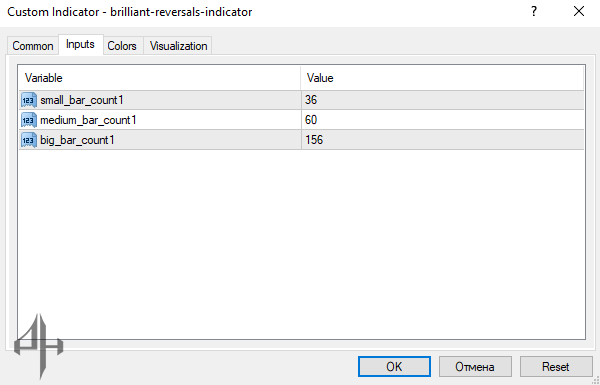Click the integer icon beside small_bar_count1

pyautogui.click(x=29, y=100)
